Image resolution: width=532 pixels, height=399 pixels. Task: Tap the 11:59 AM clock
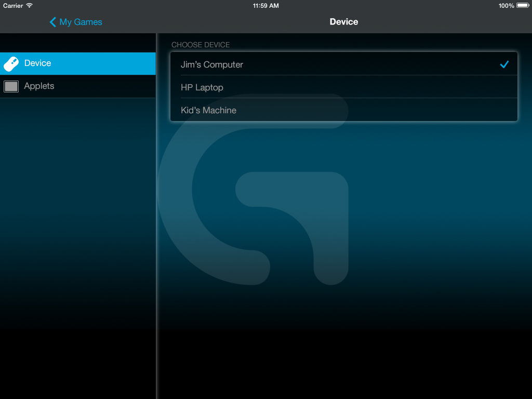pyautogui.click(x=265, y=6)
